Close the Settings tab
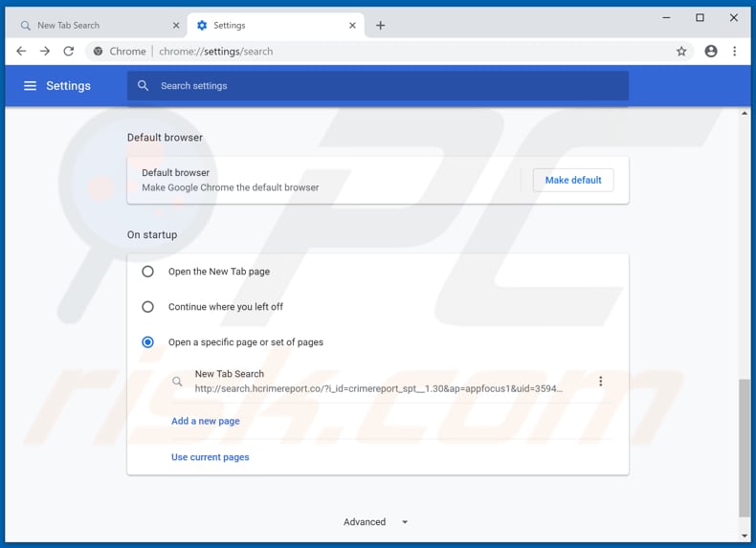 tap(352, 26)
